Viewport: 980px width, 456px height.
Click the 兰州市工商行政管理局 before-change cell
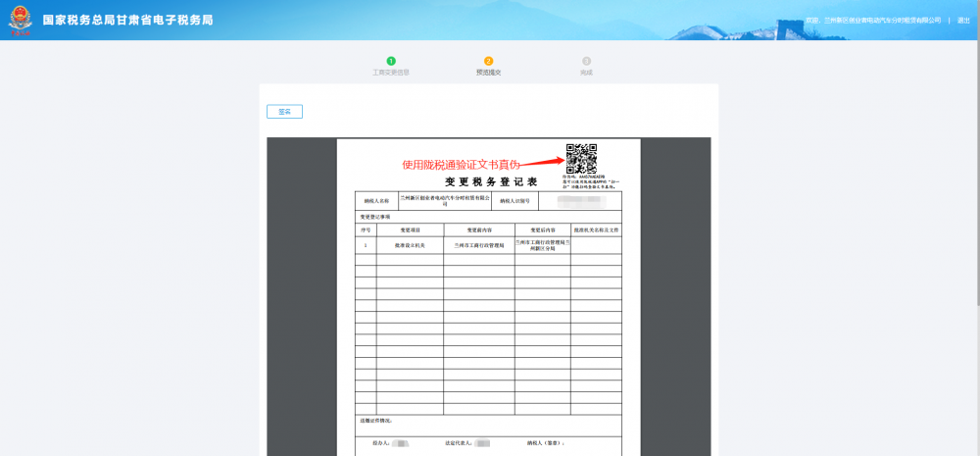(x=479, y=246)
